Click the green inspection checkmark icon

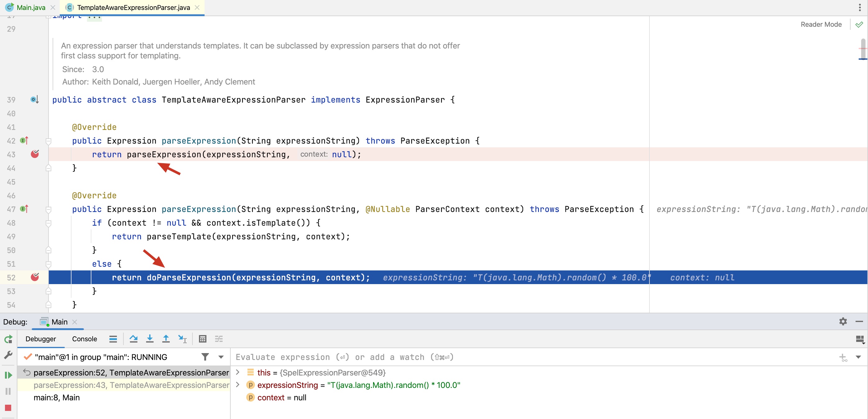(x=859, y=24)
